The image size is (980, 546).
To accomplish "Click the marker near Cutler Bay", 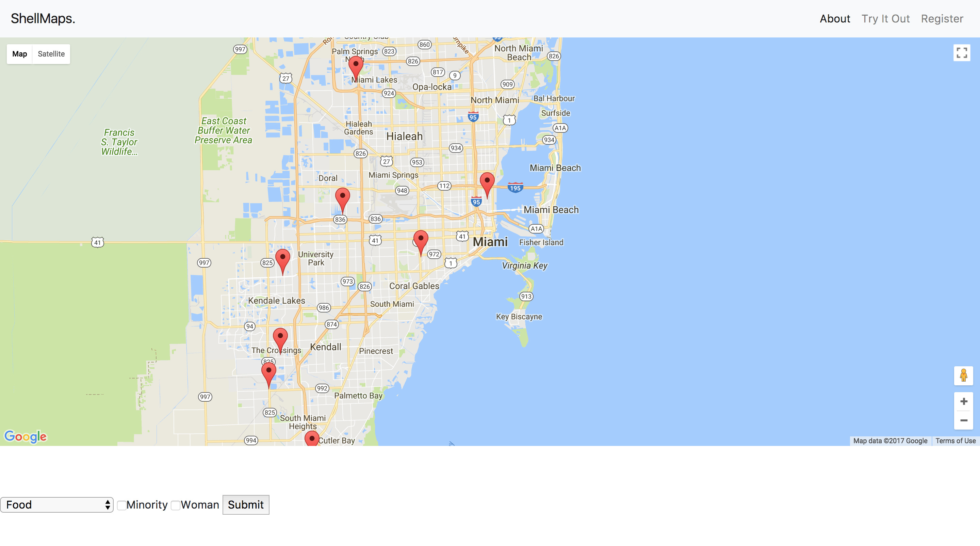I will [x=312, y=439].
